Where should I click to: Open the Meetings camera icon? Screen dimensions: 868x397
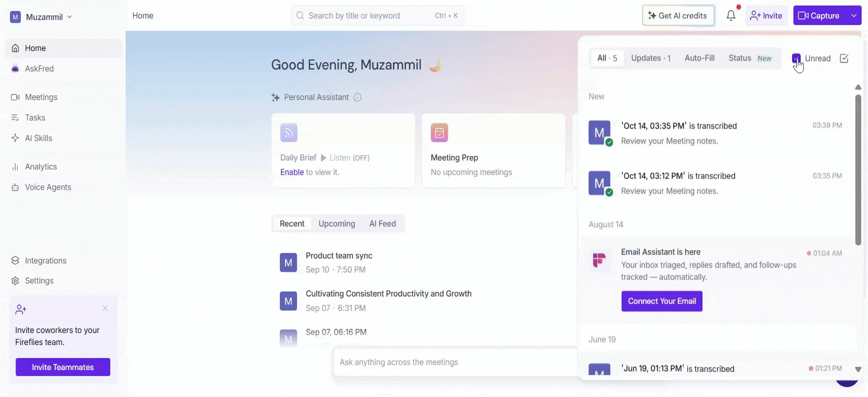(x=15, y=97)
